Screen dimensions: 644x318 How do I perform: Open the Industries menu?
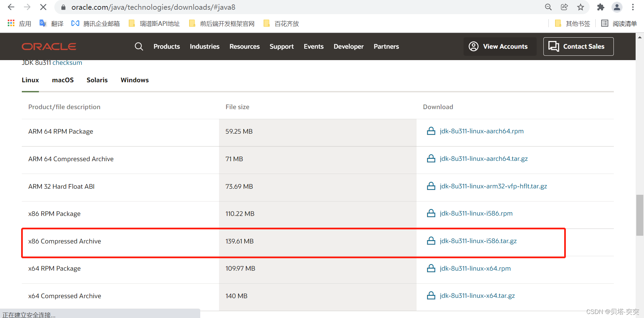[x=205, y=46]
